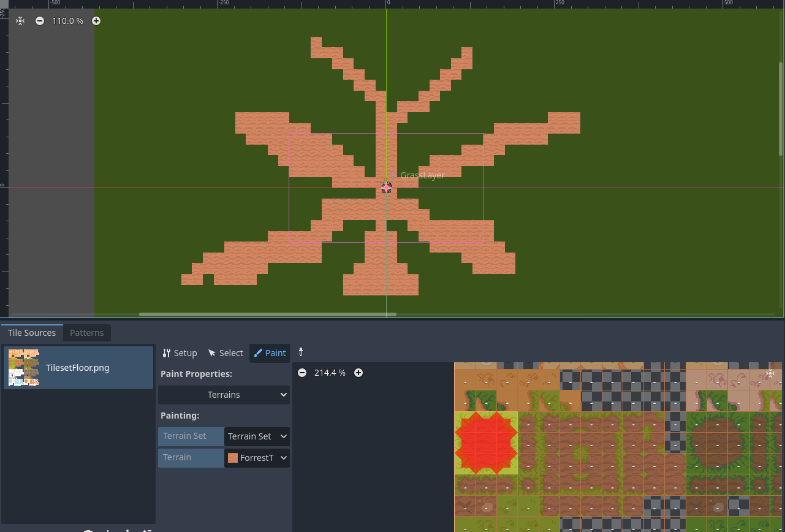This screenshot has height=532, width=785.
Task: Click the GrassLayer node origin icon
Action: pos(386,188)
